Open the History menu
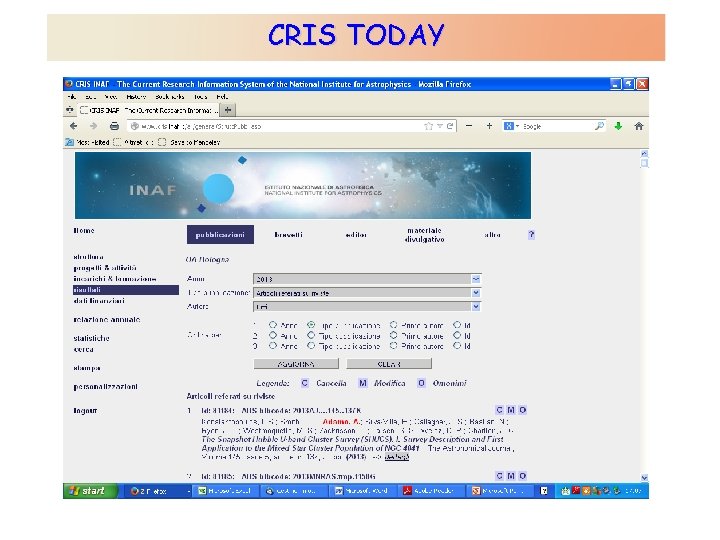Screen dimensions: 720x540 pos(136,97)
